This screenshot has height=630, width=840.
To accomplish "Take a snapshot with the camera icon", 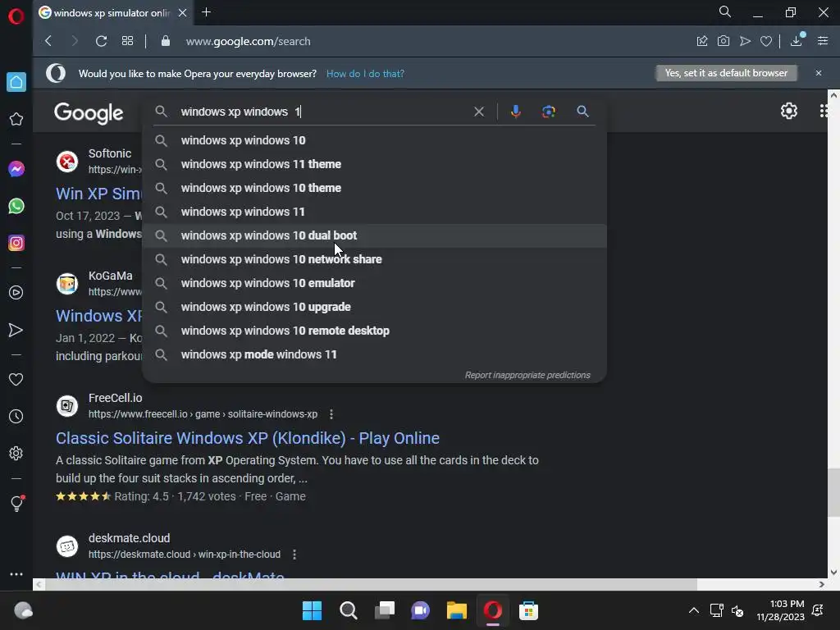I will [724, 41].
